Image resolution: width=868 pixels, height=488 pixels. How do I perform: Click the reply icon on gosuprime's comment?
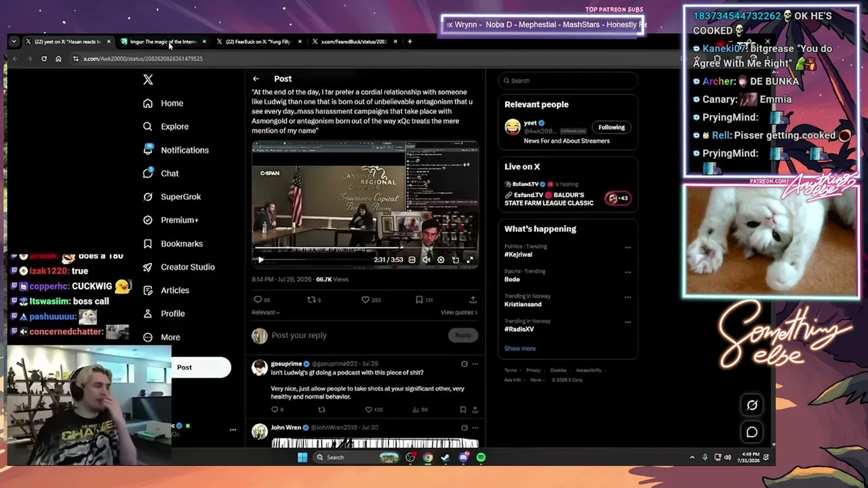tap(275, 409)
